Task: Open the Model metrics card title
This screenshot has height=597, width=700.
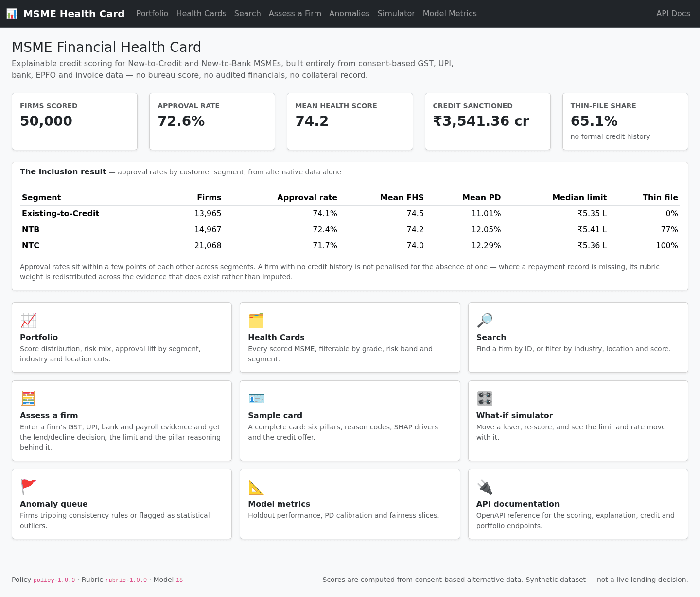Action: pos(279,504)
